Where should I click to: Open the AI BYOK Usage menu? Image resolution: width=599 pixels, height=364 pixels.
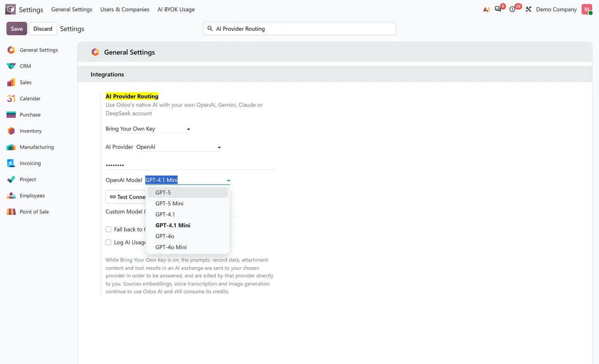coord(176,9)
